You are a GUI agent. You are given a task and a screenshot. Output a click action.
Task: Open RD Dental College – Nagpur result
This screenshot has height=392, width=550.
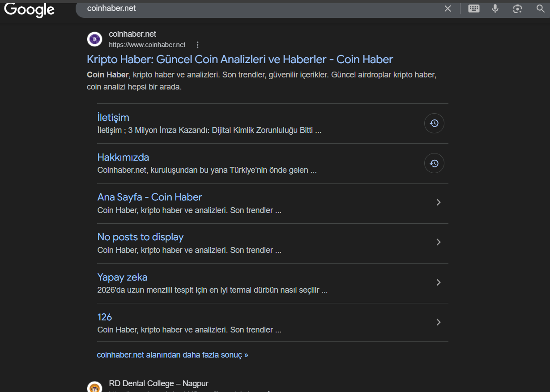pos(158,383)
